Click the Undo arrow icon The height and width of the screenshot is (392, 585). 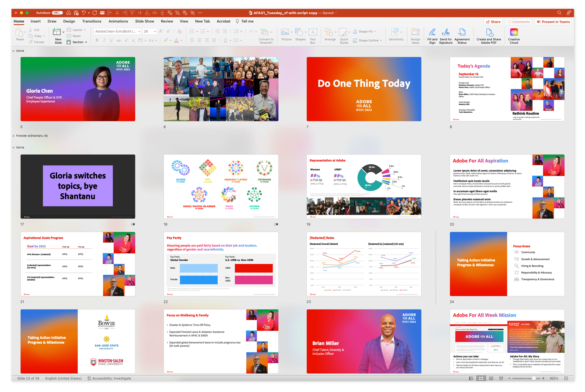83,13
